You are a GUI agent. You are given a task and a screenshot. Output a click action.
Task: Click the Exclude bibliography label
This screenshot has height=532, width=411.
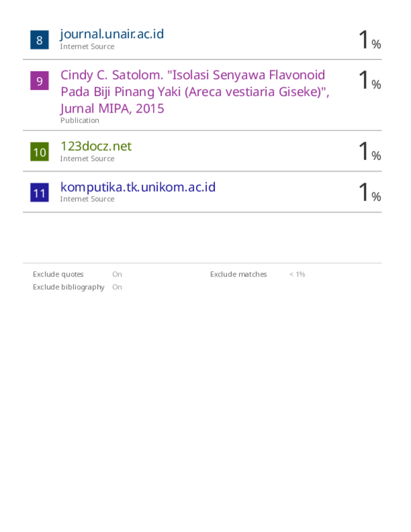[x=68, y=287]
